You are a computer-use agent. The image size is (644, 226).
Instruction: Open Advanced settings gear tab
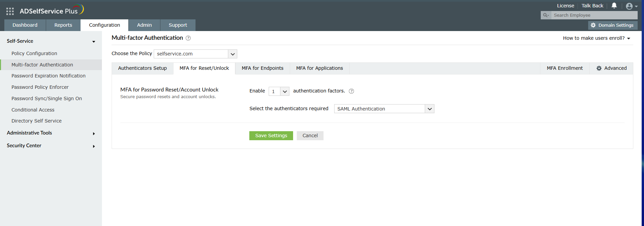611,68
